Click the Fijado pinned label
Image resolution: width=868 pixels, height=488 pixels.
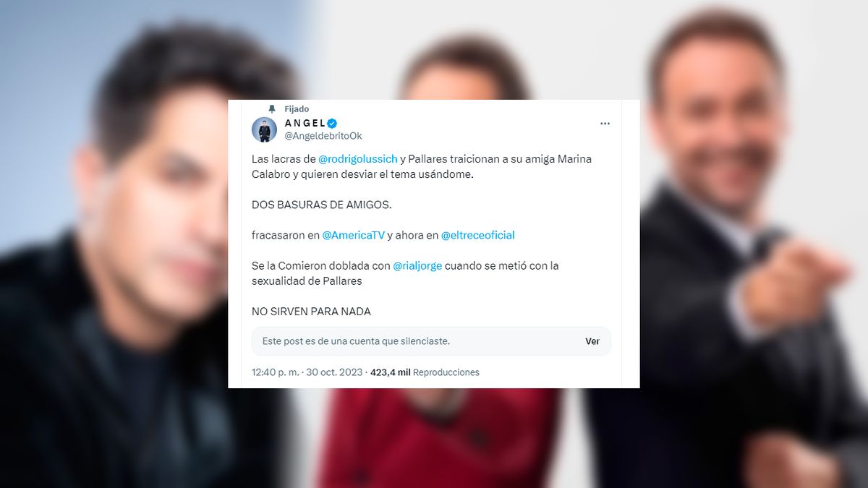click(x=297, y=109)
